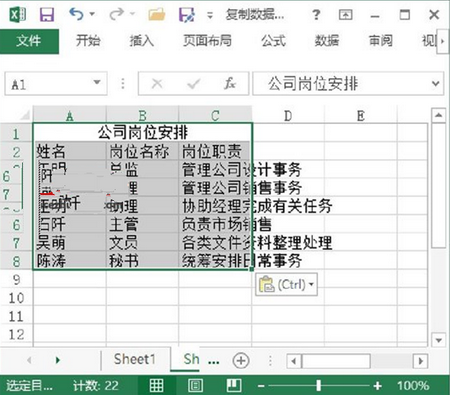Image resolution: width=450 pixels, height=395 pixels.
Task: Go to next sheet tab arrow
Action: [58, 360]
